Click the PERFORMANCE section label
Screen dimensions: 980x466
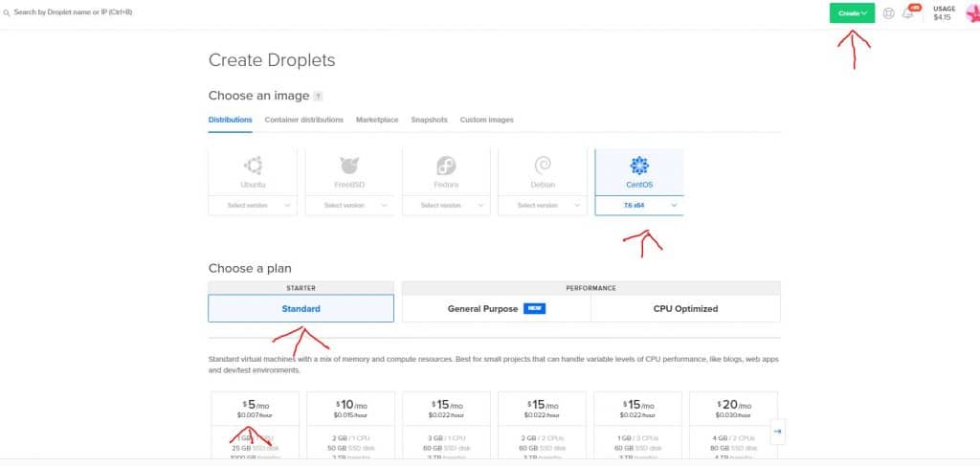point(591,288)
